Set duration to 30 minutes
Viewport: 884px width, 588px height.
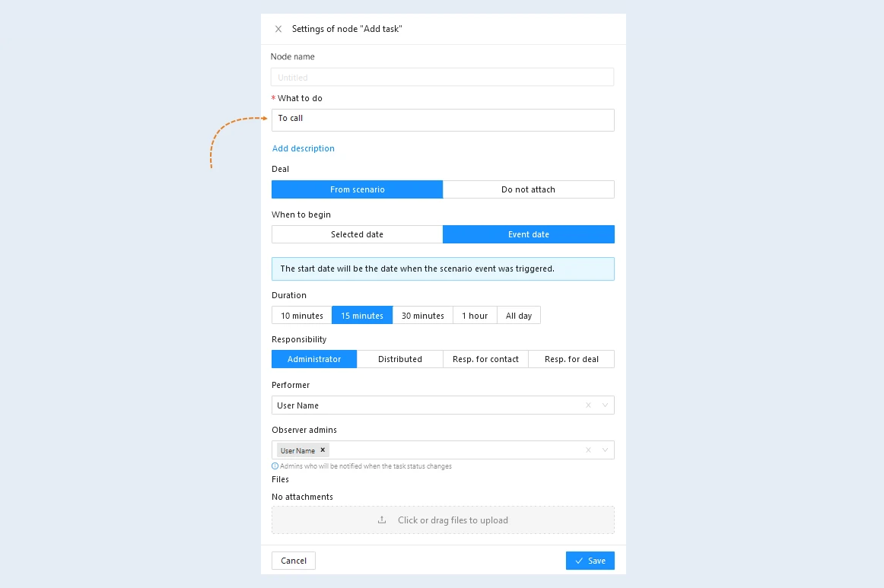click(423, 316)
